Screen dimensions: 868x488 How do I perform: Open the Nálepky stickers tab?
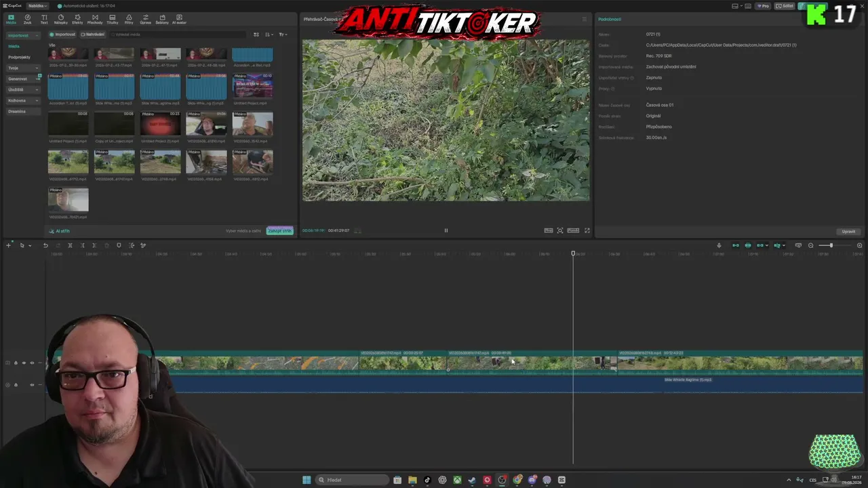61,19
